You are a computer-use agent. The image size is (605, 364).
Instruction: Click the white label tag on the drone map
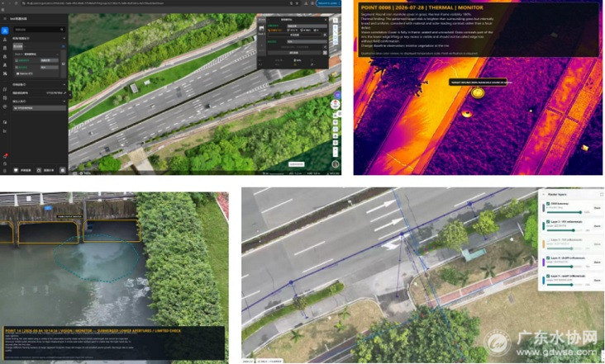pyautogui.click(x=297, y=164)
